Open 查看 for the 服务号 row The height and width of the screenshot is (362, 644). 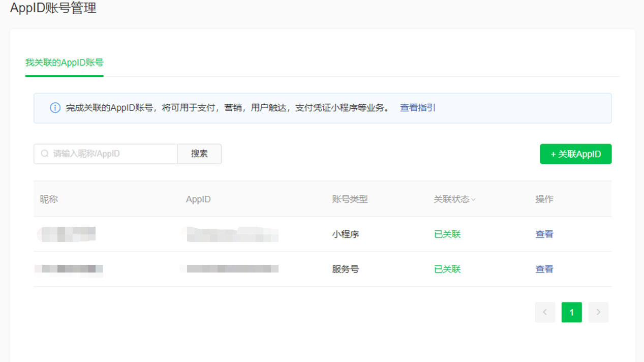[544, 269]
